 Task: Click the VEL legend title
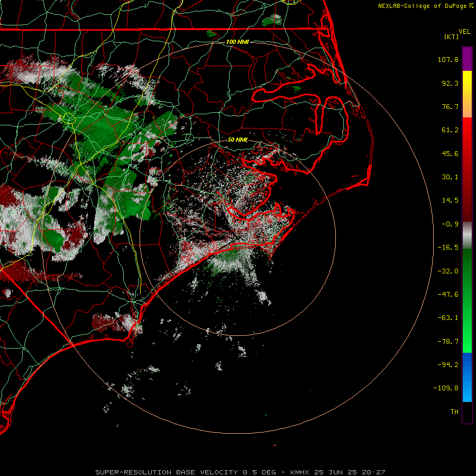tap(464, 32)
